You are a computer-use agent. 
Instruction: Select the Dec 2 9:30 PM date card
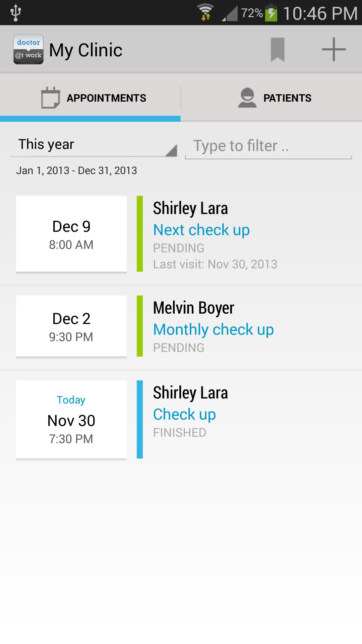click(x=71, y=326)
